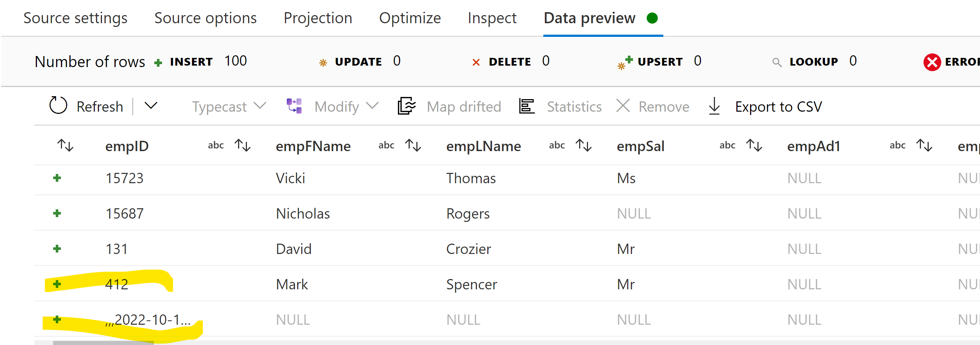Open the Inspect tab
This screenshot has width=980, height=345.
[492, 18]
